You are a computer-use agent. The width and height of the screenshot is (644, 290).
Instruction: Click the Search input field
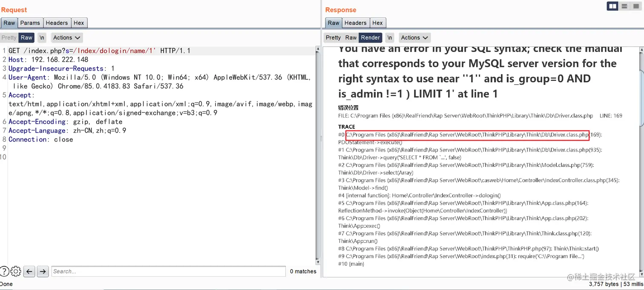[168, 271]
